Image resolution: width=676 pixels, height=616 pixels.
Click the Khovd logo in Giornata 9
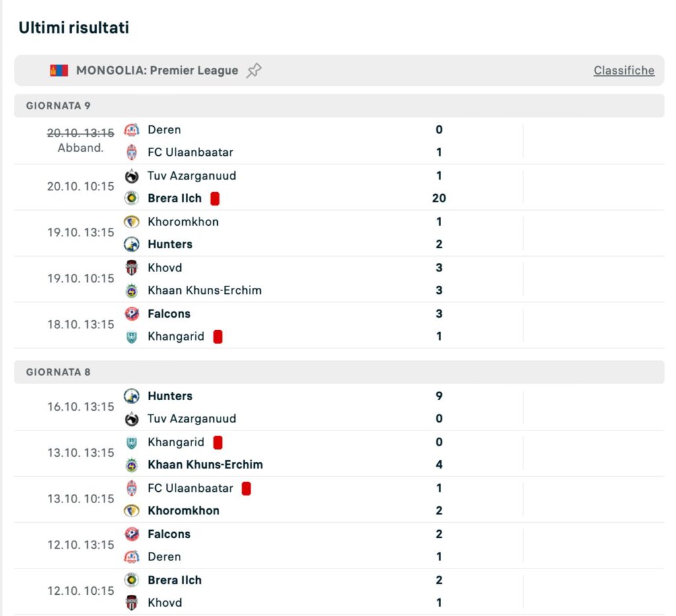(x=132, y=268)
